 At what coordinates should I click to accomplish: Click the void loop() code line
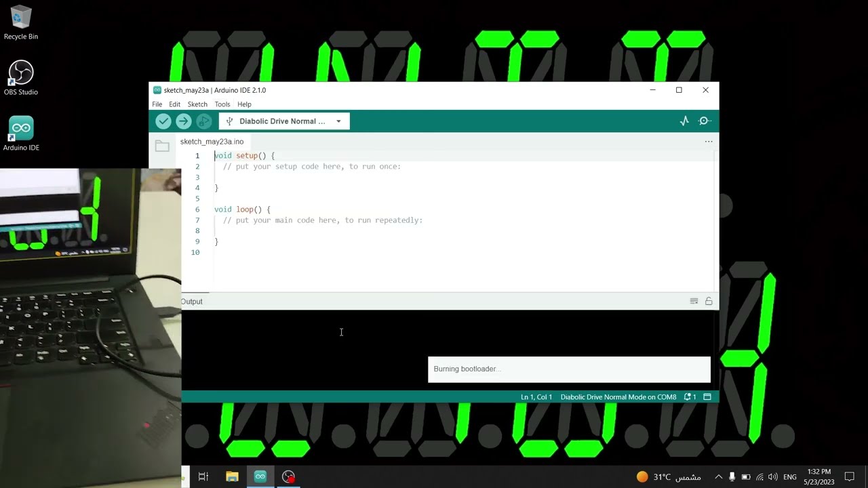(x=242, y=209)
